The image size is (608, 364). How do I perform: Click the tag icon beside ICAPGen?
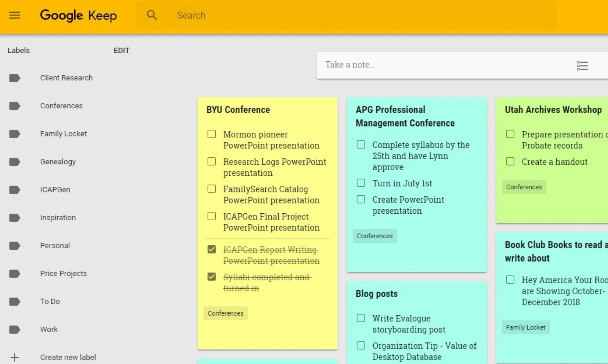[x=15, y=190]
